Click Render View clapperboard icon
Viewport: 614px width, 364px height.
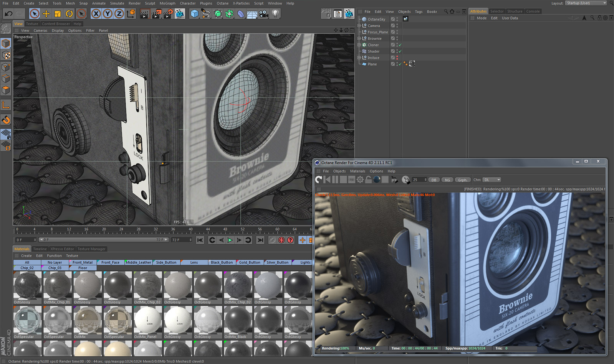click(144, 14)
